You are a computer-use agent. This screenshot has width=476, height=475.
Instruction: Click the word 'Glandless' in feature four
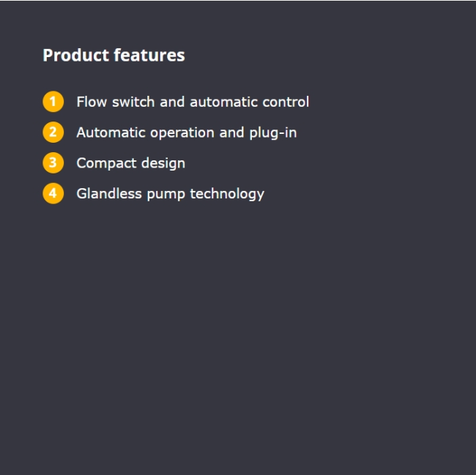(109, 193)
